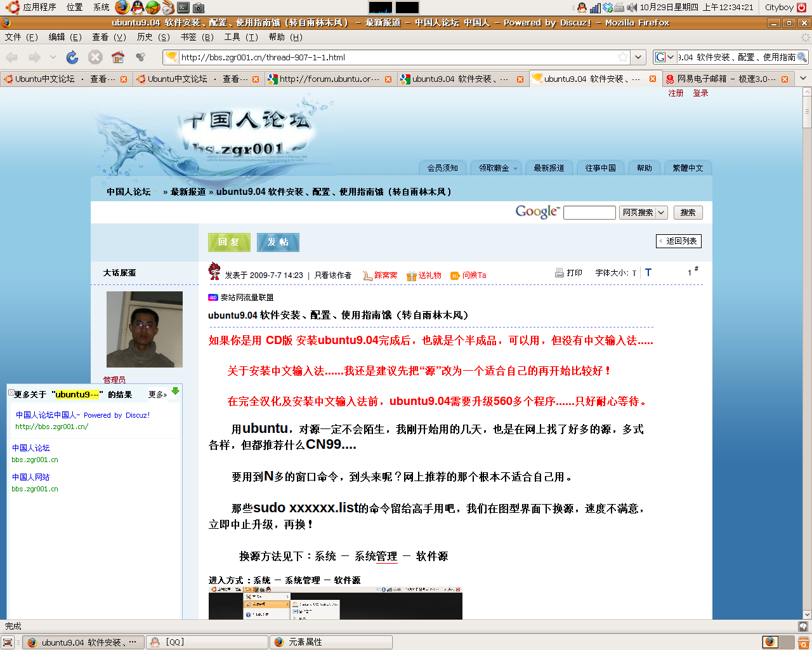Launch Firefox from the top panel

click(x=122, y=8)
